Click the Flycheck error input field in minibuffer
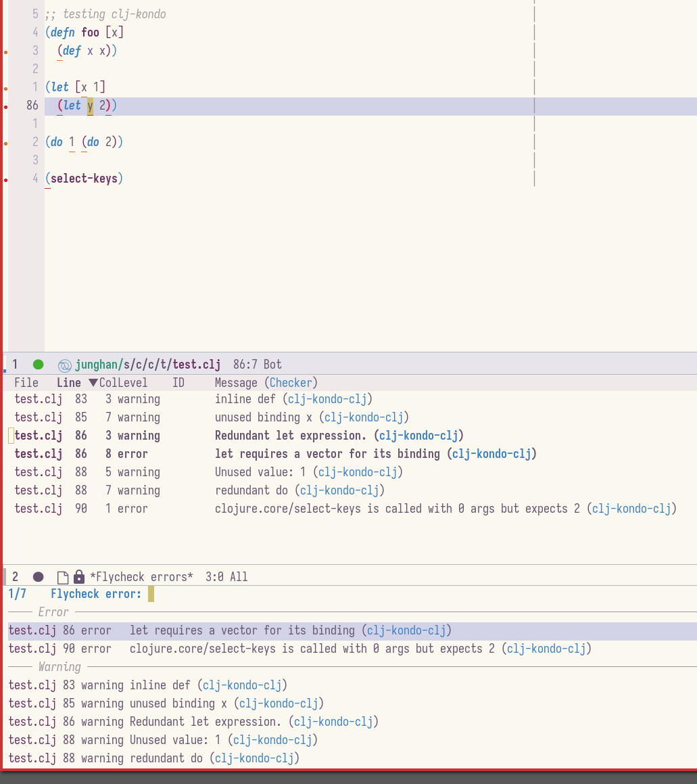This screenshot has width=697, height=784. 151,594
